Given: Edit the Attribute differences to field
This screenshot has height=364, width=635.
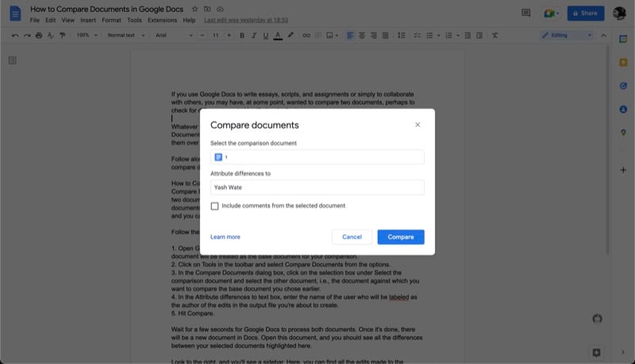Looking at the screenshot, I should [317, 187].
